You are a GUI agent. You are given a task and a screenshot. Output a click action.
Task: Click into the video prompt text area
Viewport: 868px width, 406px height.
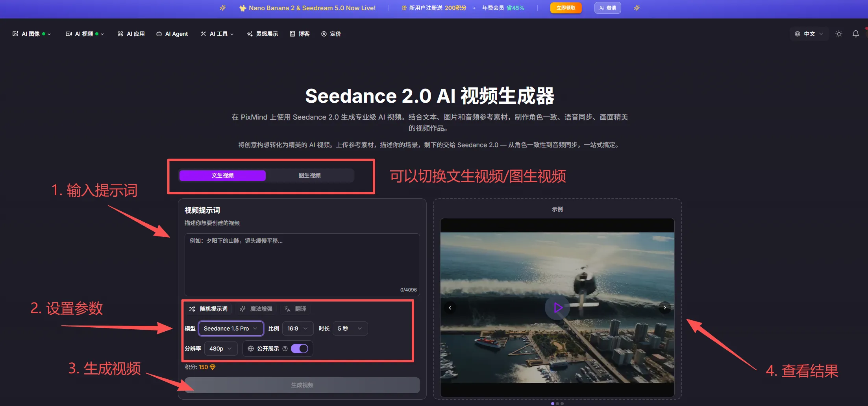[x=302, y=264]
